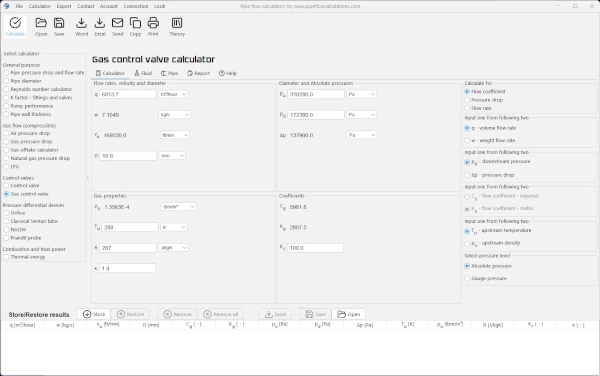Click the Open button in Store/Restore bar
This screenshot has width=600, height=376.
tap(348, 314)
